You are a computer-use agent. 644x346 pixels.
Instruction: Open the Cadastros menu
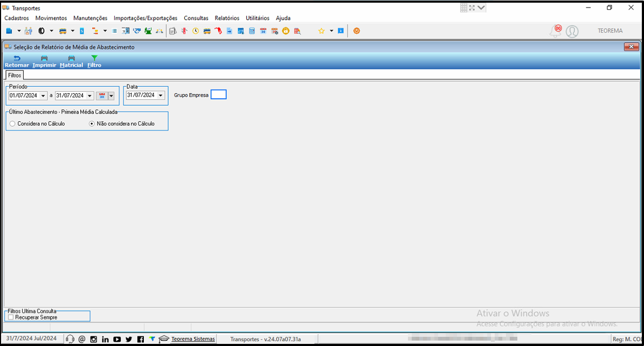tap(16, 18)
